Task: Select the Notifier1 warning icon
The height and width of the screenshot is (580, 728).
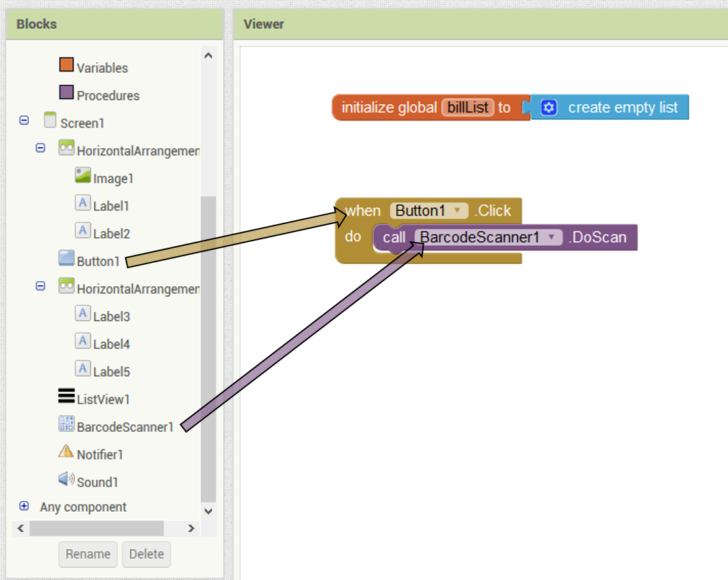Action: coord(66,452)
